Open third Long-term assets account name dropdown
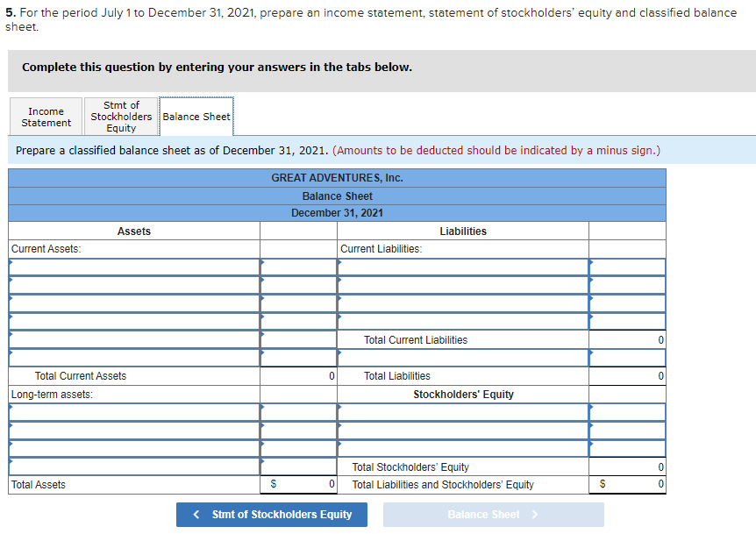756x534 pixels. pyautogui.click(x=134, y=449)
